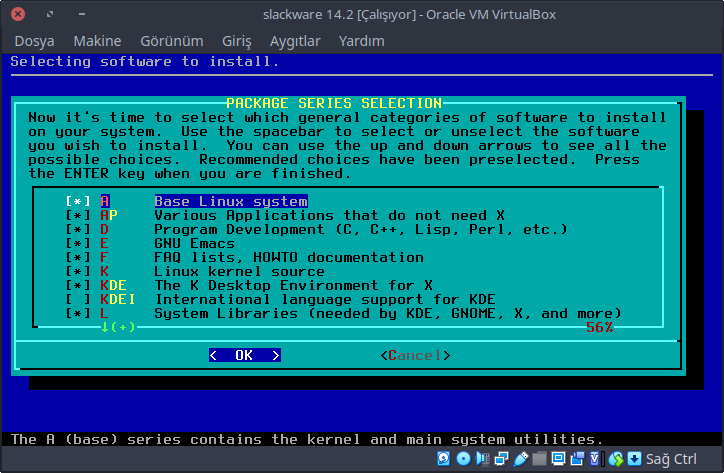724x473 pixels.
Task: Toggle the L system libraries checkbox
Action: tap(78, 314)
